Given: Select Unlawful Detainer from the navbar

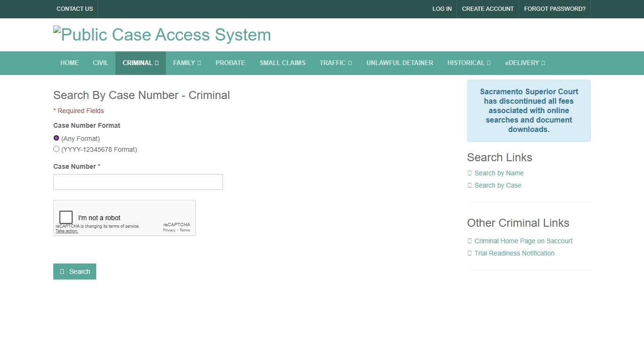Looking at the screenshot, I should tap(399, 63).
